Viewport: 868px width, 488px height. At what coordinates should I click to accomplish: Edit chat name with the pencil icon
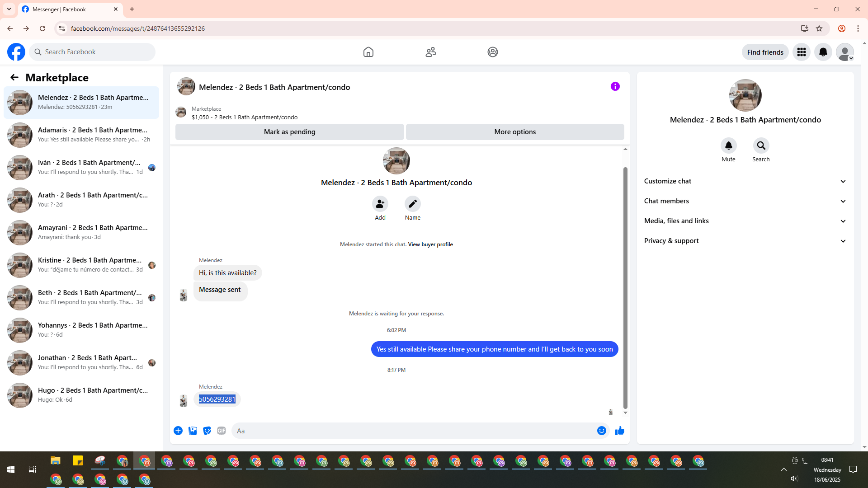(x=413, y=204)
